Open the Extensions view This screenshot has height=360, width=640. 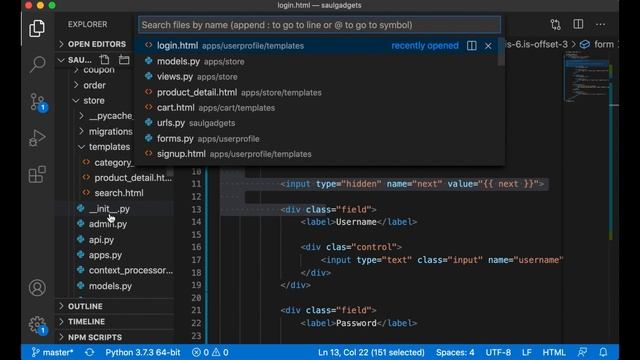coord(37,174)
